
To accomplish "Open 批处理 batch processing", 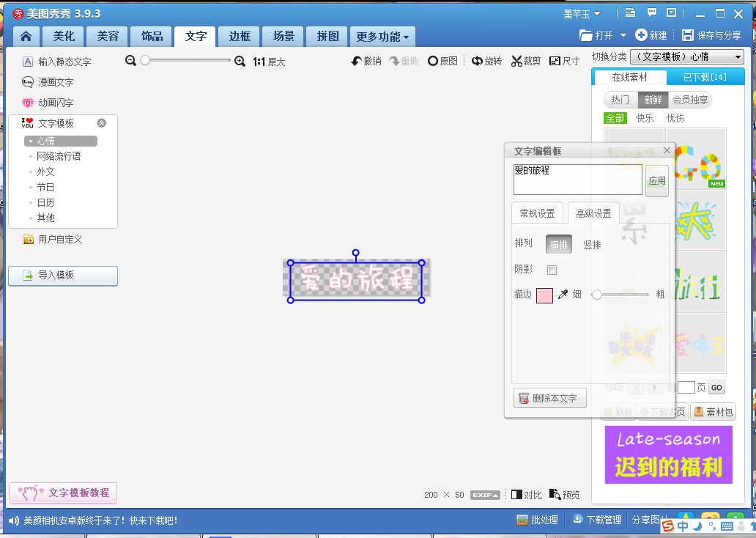I will pyautogui.click(x=537, y=520).
